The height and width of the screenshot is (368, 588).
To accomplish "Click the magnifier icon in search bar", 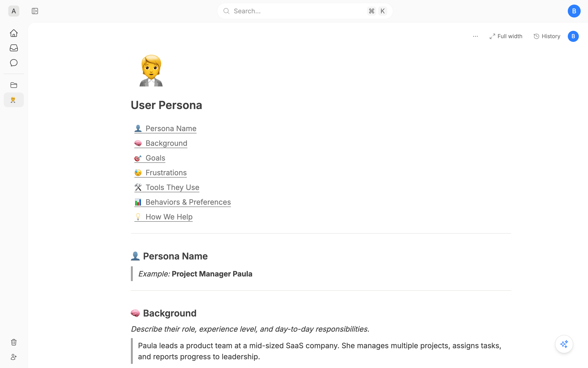I will tap(226, 11).
